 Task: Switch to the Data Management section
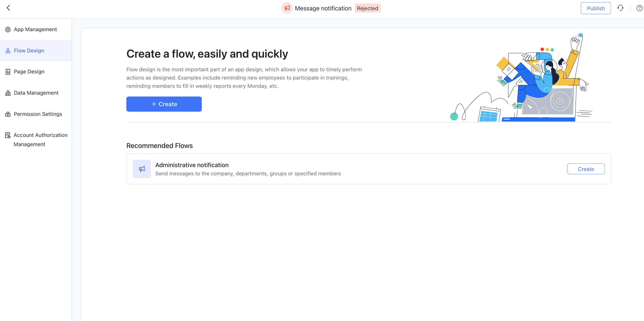click(x=36, y=93)
